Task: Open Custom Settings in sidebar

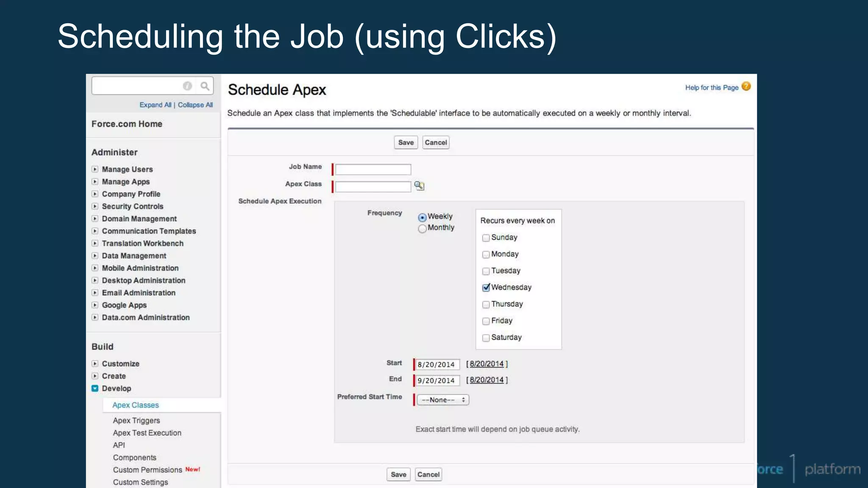Action: 140,482
